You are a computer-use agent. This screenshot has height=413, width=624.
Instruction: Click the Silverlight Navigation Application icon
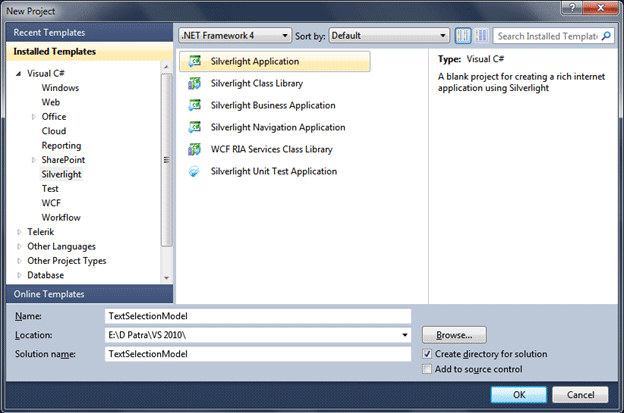pyautogui.click(x=194, y=127)
